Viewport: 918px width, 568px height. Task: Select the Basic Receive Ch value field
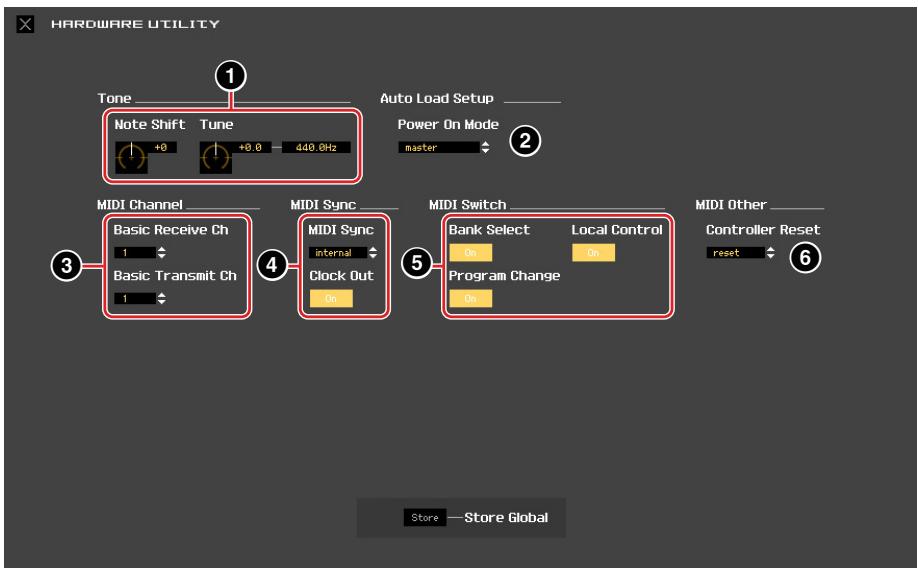(x=135, y=252)
